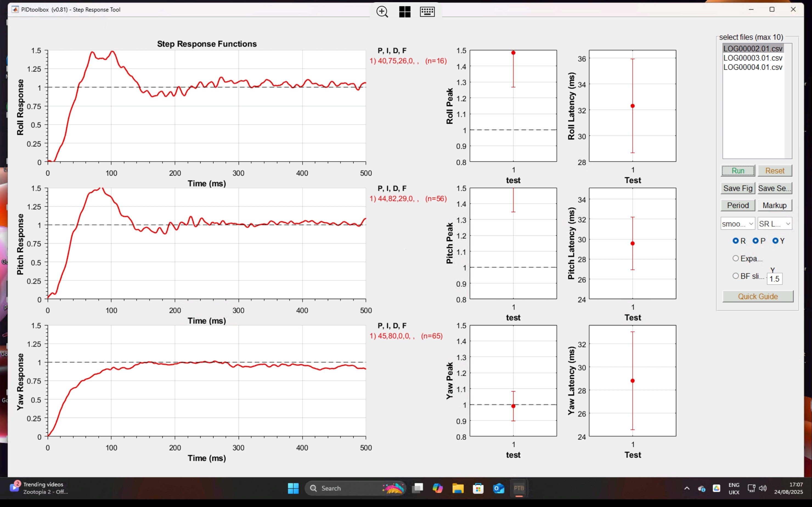The image size is (812, 507).
Task: Click the Y limit input field showing 1.5
Action: (774, 279)
